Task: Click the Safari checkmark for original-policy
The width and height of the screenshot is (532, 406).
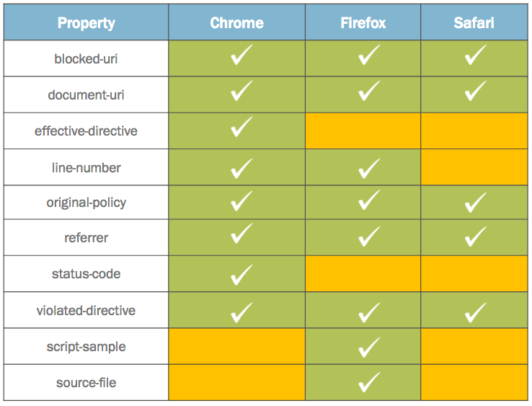Action: click(475, 202)
